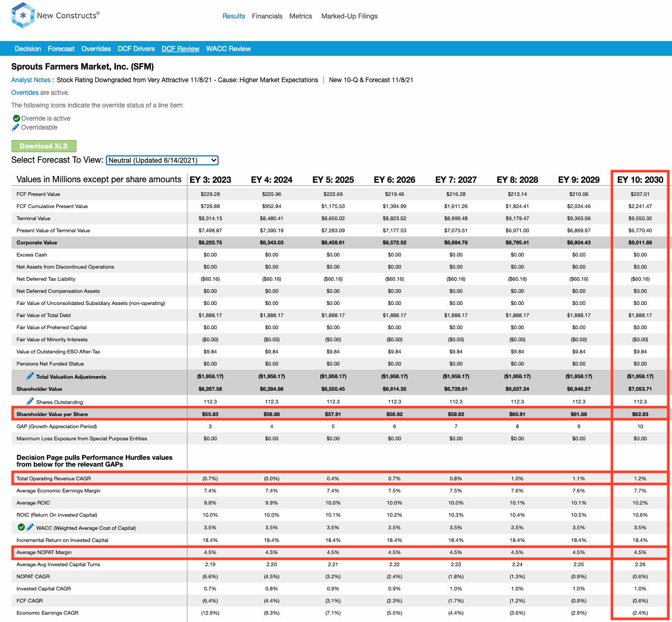Switch to the DCF Drivers tab
This screenshot has width=672, height=622.
point(136,48)
